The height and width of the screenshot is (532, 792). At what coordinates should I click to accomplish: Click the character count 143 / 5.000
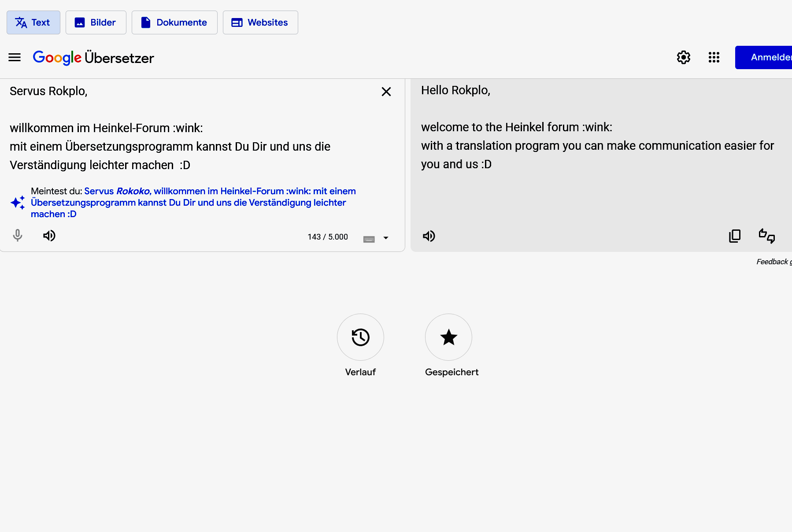(x=328, y=237)
